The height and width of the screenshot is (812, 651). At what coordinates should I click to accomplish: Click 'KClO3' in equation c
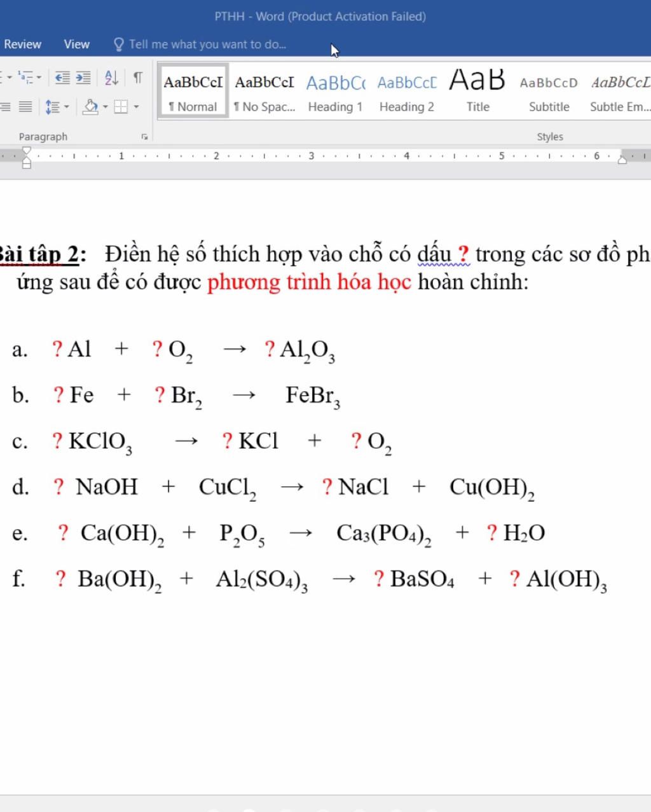(x=100, y=442)
